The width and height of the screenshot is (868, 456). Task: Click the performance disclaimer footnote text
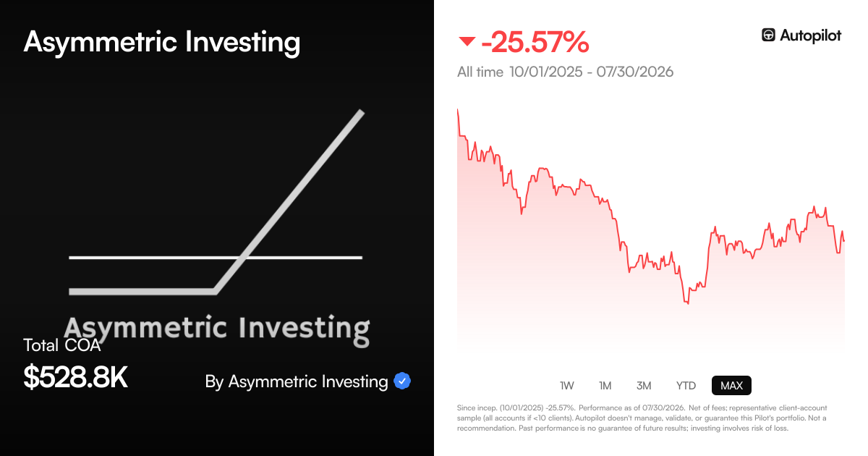pyautogui.click(x=642, y=418)
